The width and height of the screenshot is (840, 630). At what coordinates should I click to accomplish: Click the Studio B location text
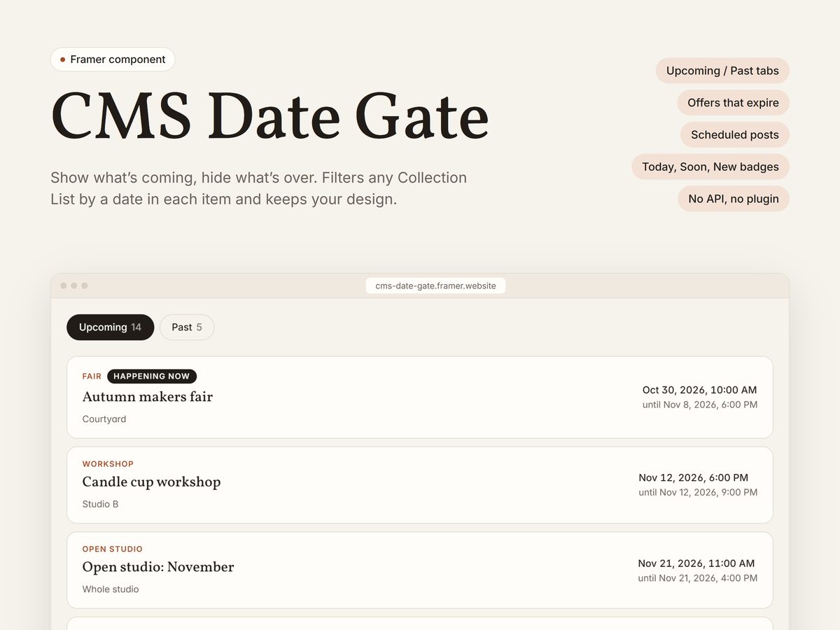pos(100,504)
